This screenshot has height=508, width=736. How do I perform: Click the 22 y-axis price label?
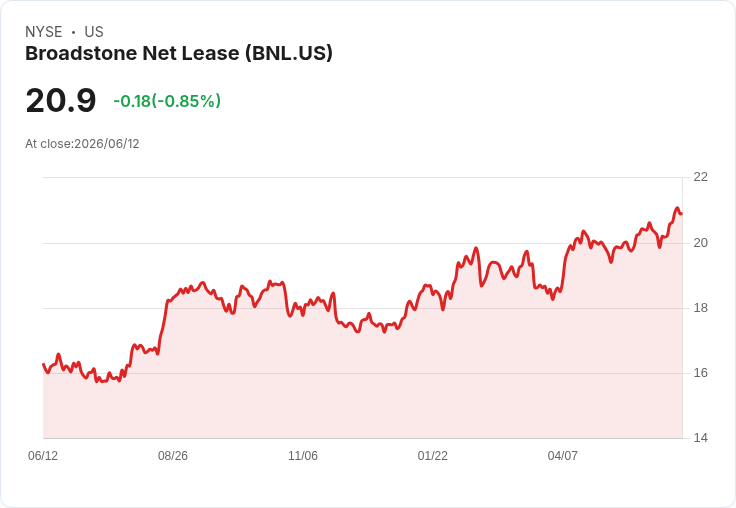tap(700, 177)
